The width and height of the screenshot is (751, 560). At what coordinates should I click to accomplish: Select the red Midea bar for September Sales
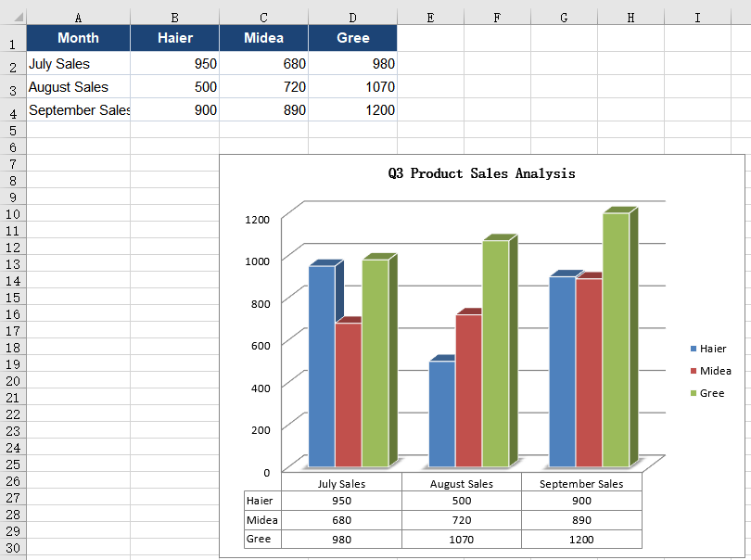(x=589, y=372)
